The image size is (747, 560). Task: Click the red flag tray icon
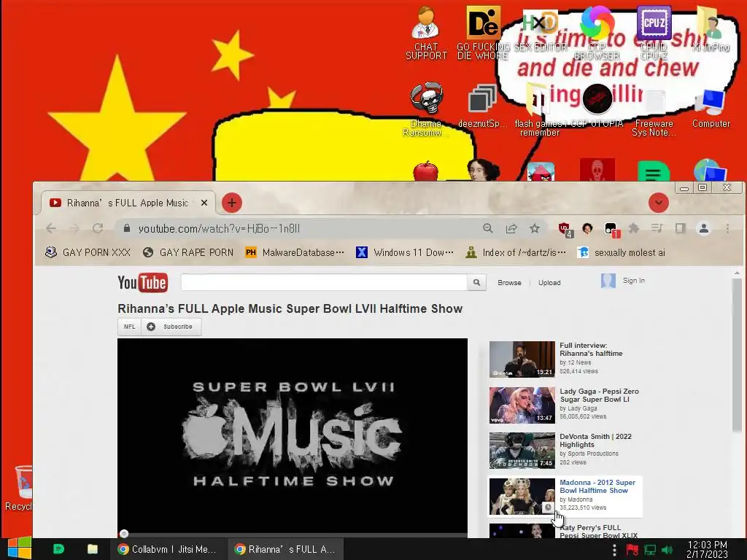click(x=632, y=550)
